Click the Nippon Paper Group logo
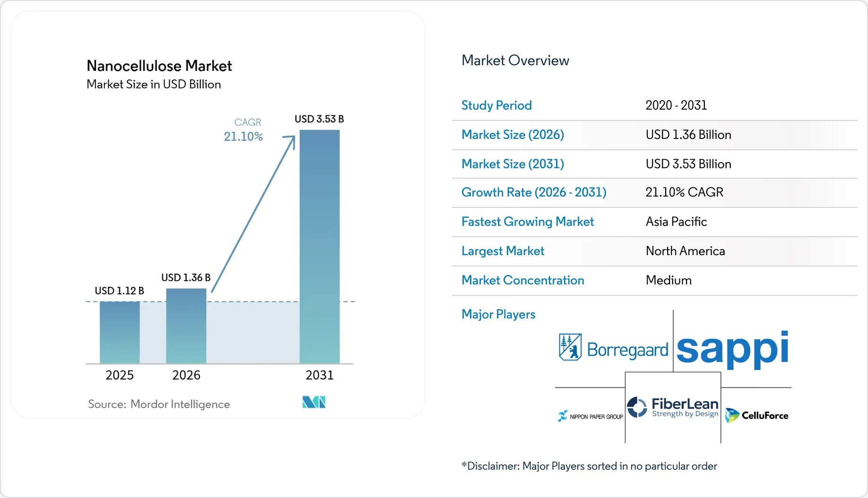Screen dimensions: 868x498 [x=590, y=416]
